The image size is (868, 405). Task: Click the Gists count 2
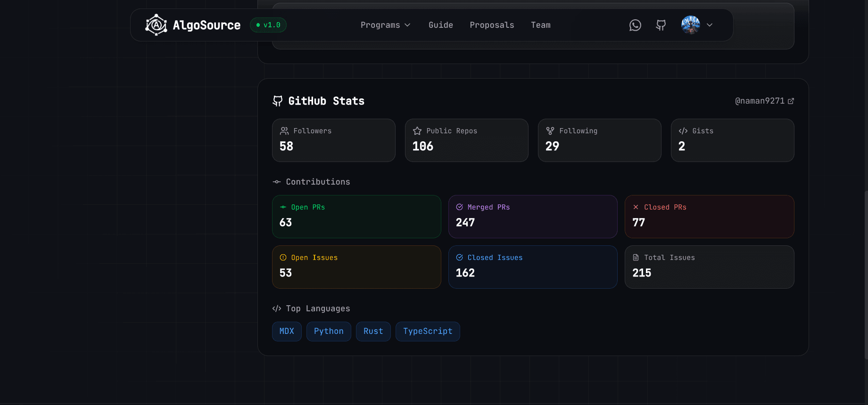click(x=682, y=146)
